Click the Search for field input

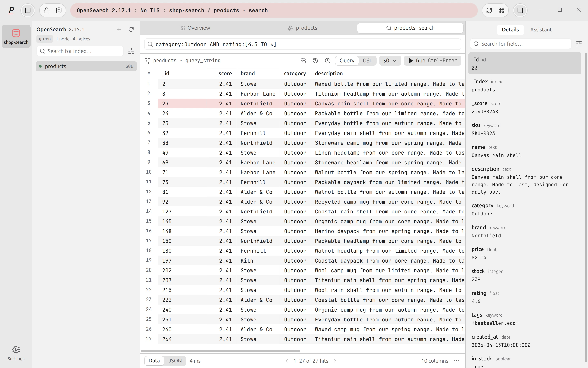pos(521,44)
